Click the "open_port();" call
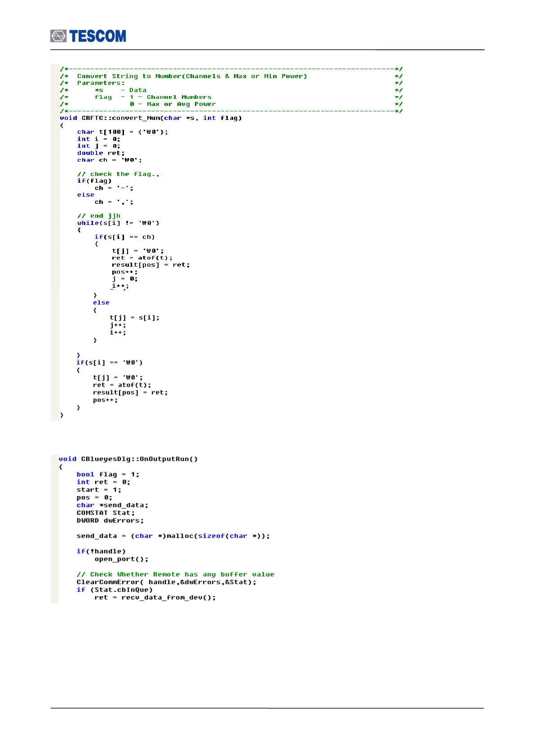 [121, 559]
